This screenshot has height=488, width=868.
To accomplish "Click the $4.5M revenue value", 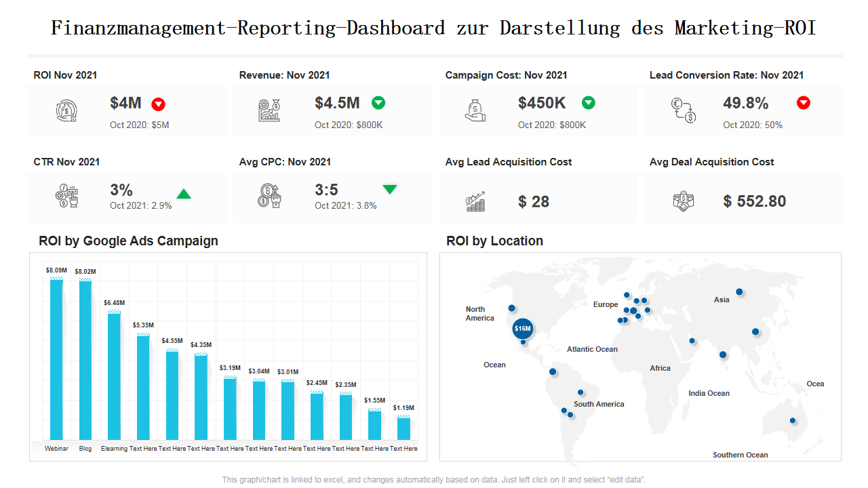I will click(337, 103).
